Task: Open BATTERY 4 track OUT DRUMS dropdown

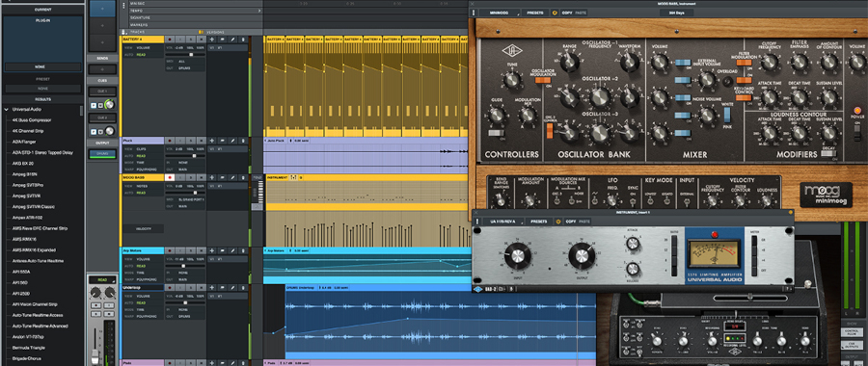Action: click(x=185, y=69)
